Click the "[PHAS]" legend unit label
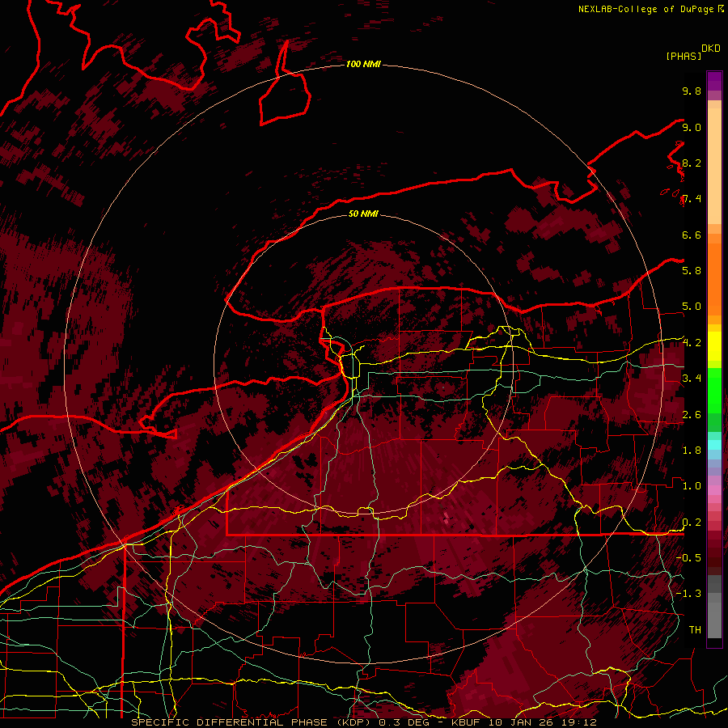Viewport: 728px width, 728px height. (x=684, y=56)
